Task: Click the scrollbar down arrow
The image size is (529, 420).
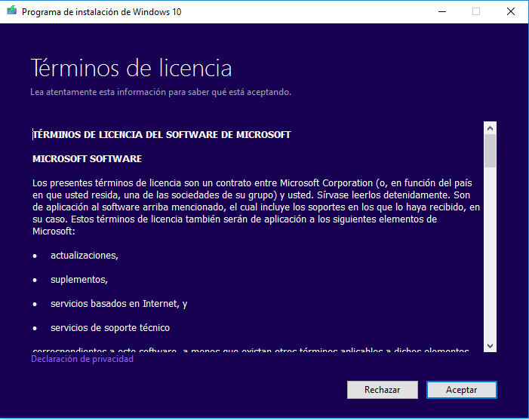Action: (x=490, y=346)
